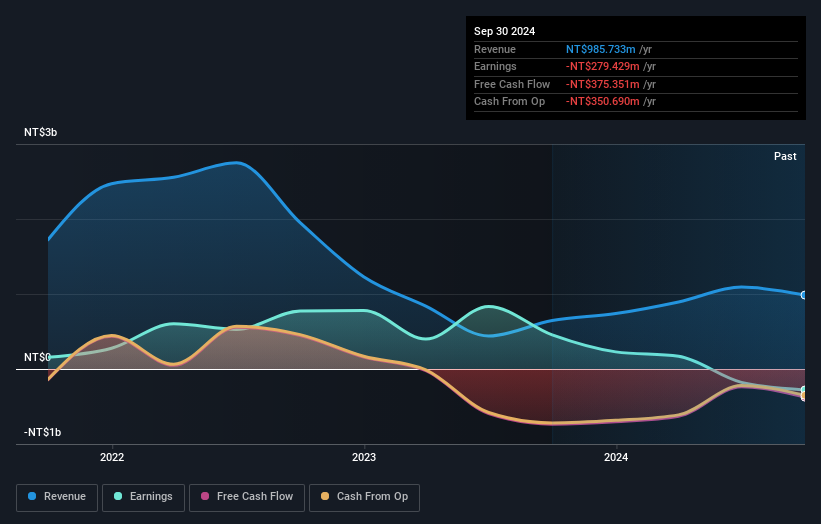Click the -NT$375.351m free cash flow value

pos(603,84)
